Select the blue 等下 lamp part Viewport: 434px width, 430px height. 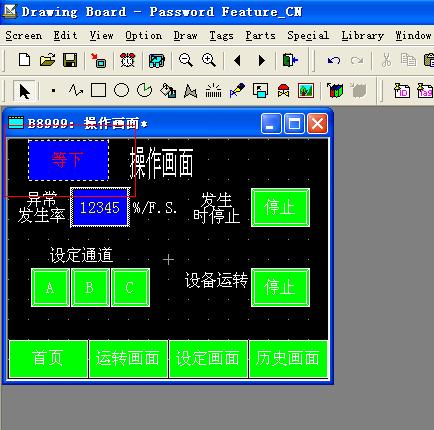pyautogui.click(x=68, y=160)
